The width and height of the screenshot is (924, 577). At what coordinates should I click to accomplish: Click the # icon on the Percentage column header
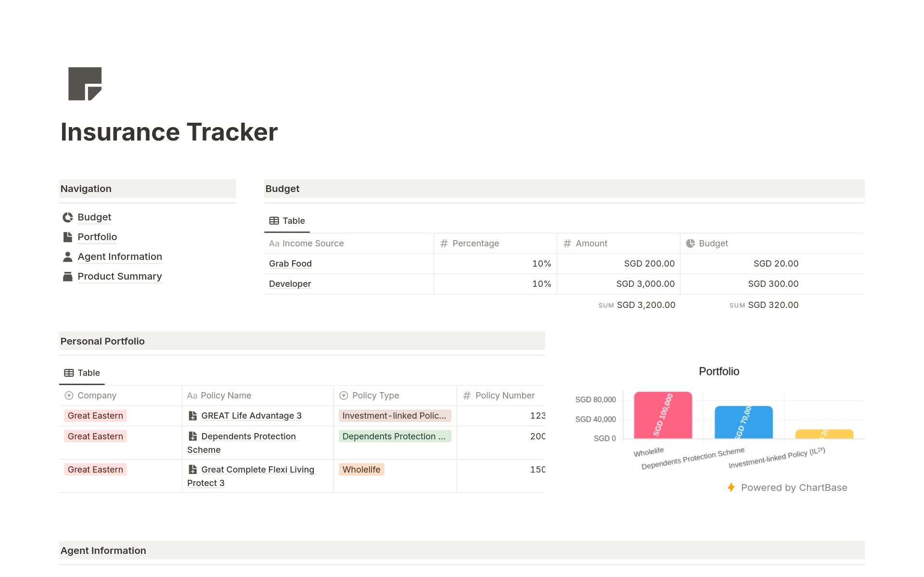pyautogui.click(x=444, y=244)
